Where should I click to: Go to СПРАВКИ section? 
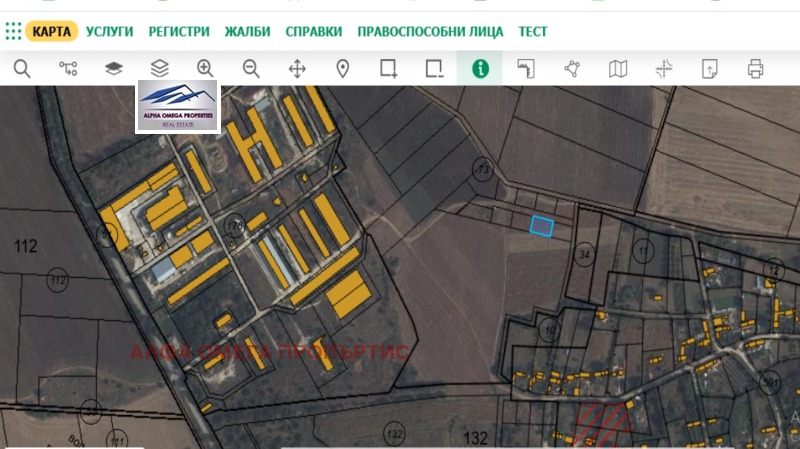pos(313,31)
